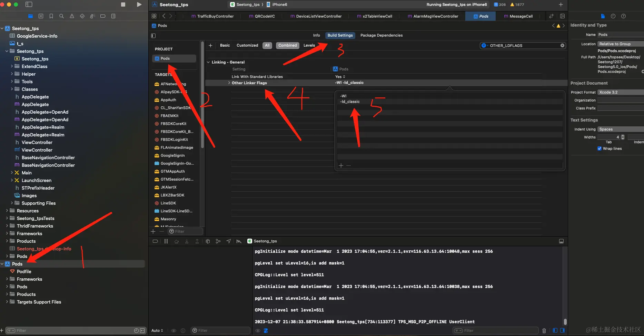Viewport: 644px width, 336px height.
Task: Open the Test navigator
Action: click(82, 16)
